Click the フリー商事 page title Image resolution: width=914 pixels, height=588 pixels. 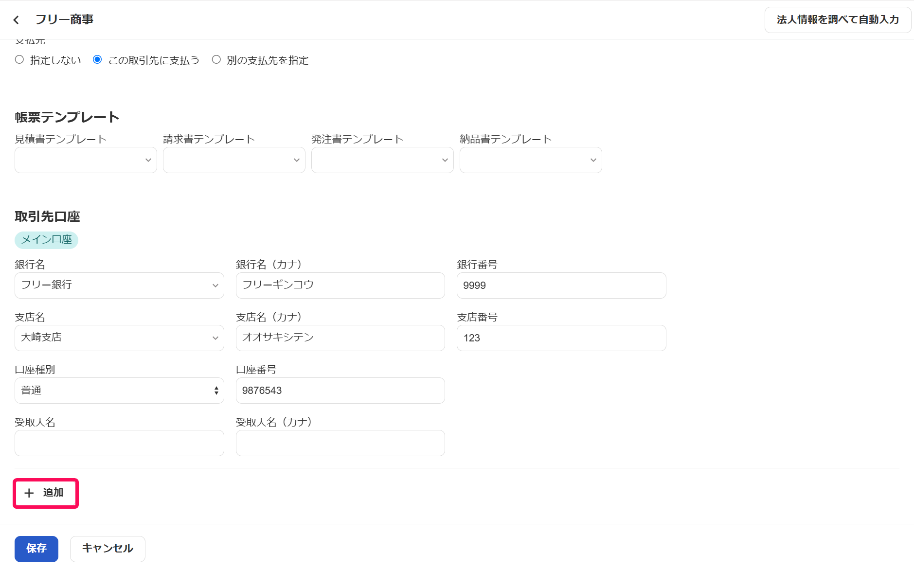click(x=64, y=19)
